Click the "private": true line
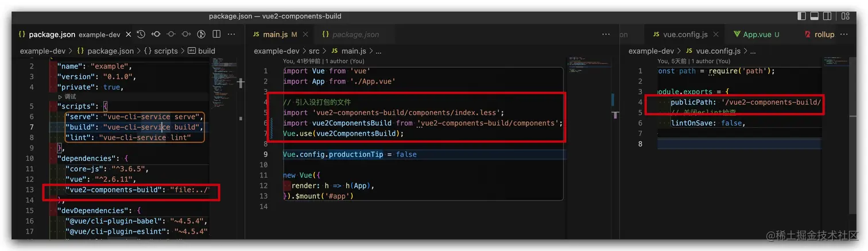The height and width of the screenshot is (251, 868). coord(90,87)
